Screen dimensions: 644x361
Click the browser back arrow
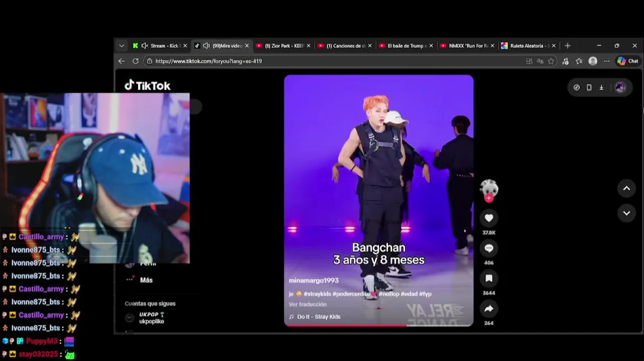click(121, 61)
